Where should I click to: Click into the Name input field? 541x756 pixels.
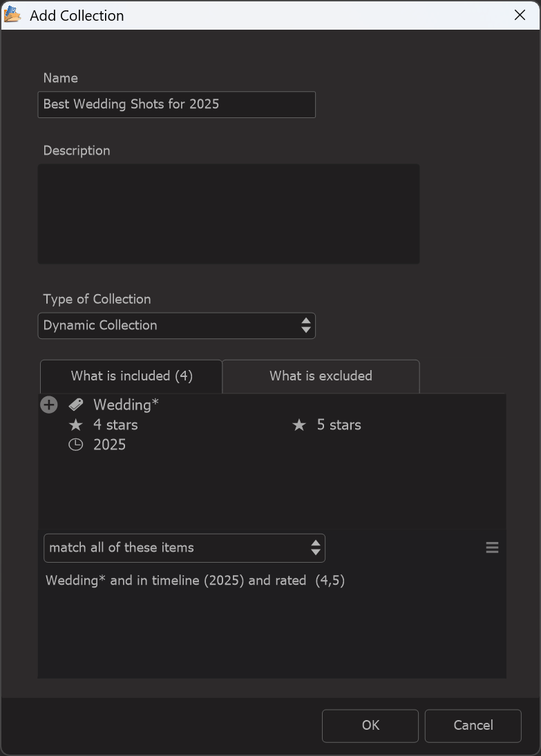click(x=177, y=105)
